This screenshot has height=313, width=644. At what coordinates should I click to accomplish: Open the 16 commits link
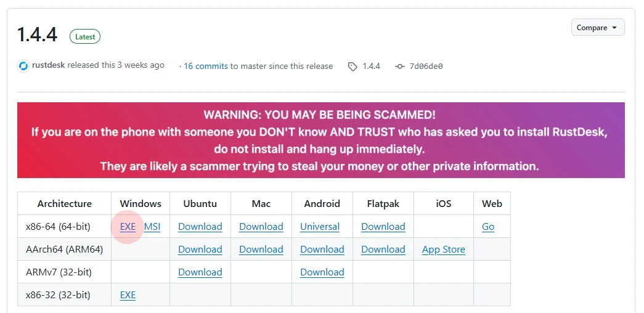(206, 66)
